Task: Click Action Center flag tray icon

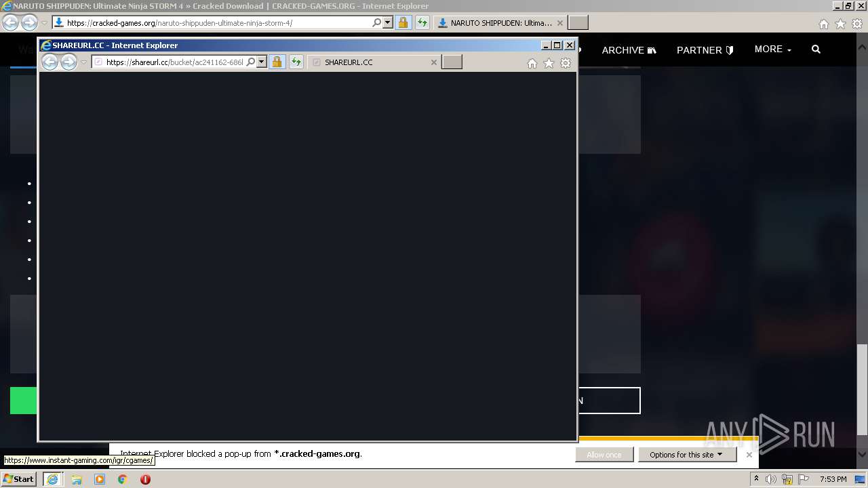Action: (804, 479)
